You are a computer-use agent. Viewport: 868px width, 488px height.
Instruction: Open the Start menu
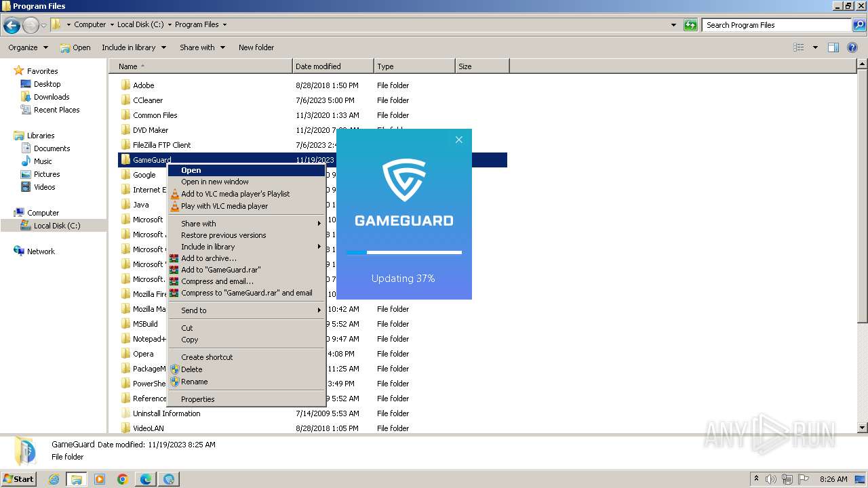(x=19, y=479)
